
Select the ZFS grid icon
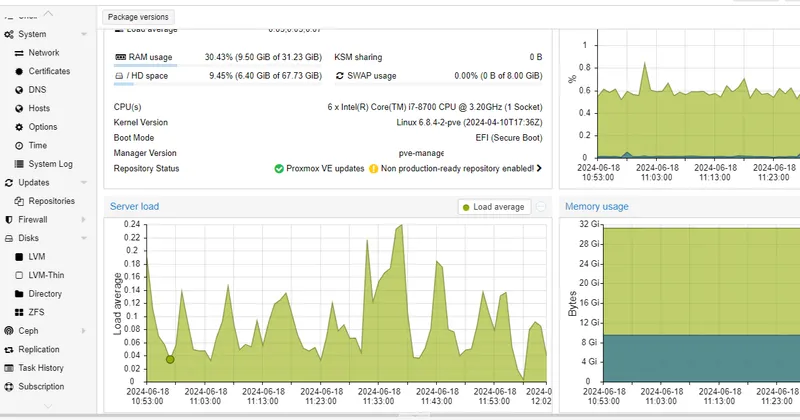coord(19,312)
